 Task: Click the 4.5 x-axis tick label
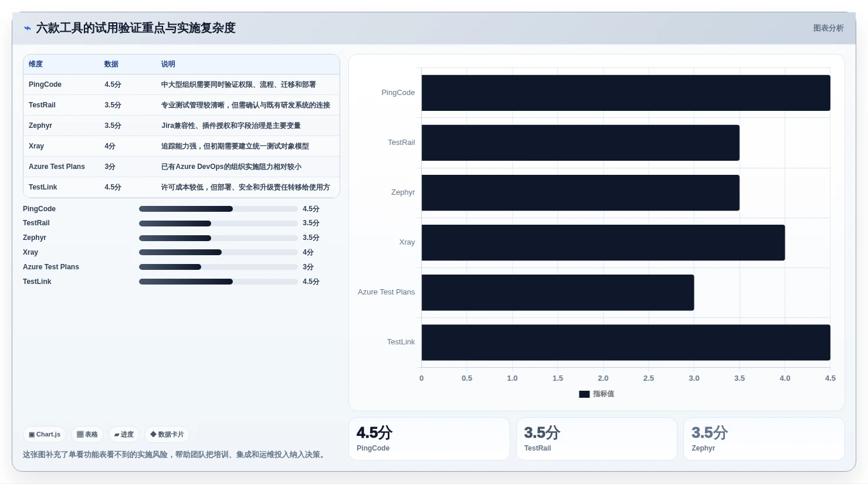point(830,378)
